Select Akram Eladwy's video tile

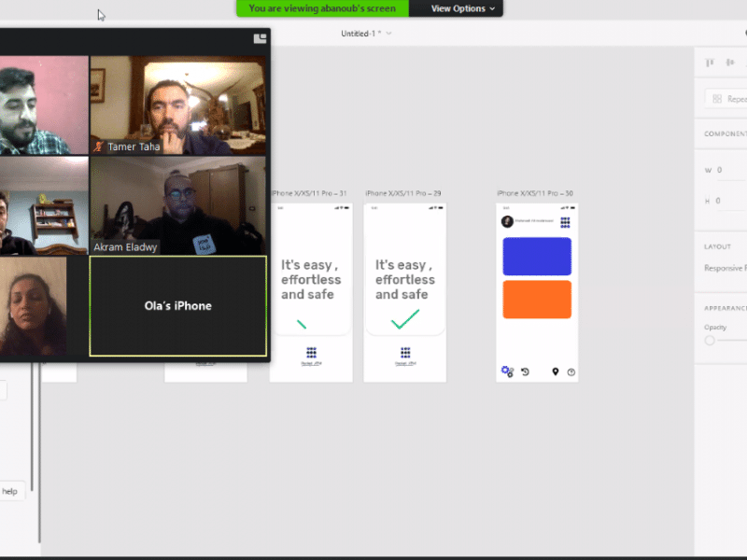pos(178,205)
